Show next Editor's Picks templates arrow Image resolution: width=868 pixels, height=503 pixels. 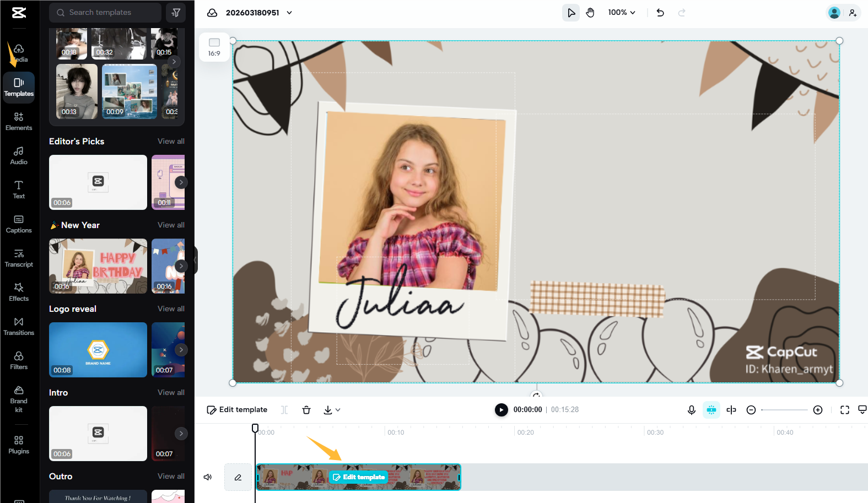click(181, 182)
